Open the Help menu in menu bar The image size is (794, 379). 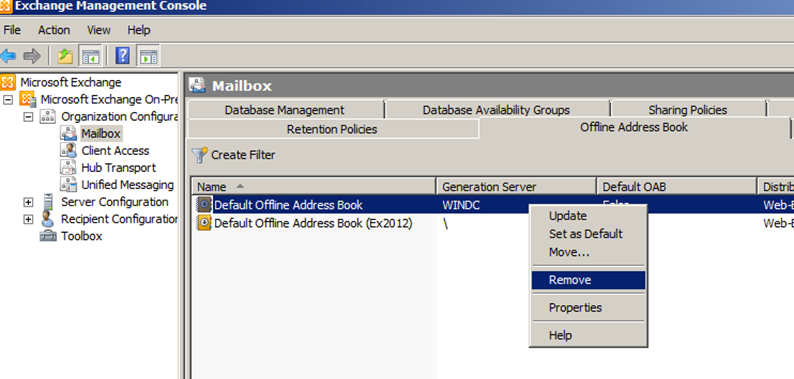(139, 30)
